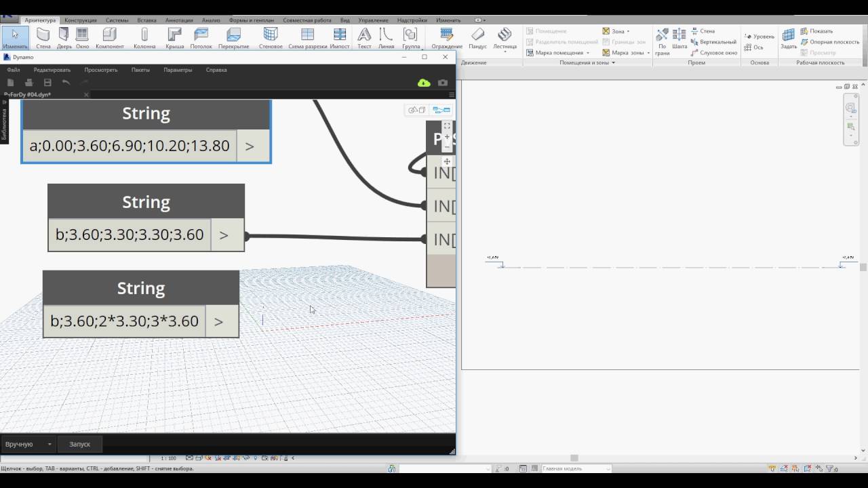Click the Задать work plane tool
The height and width of the screenshot is (488, 868).
[x=789, y=38]
